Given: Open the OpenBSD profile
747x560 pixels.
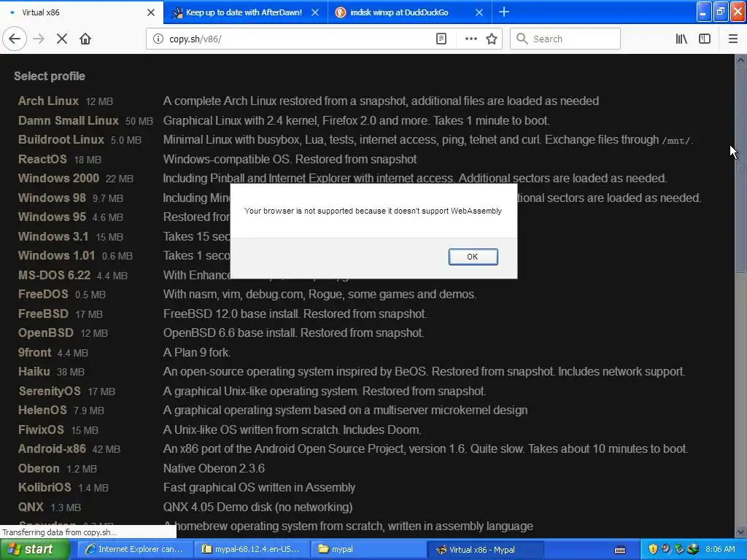Looking at the screenshot, I should point(46,332).
